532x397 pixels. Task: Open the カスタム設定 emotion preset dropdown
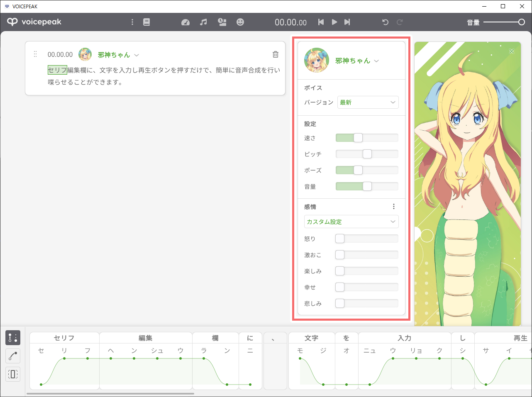[x=351, y=222]
